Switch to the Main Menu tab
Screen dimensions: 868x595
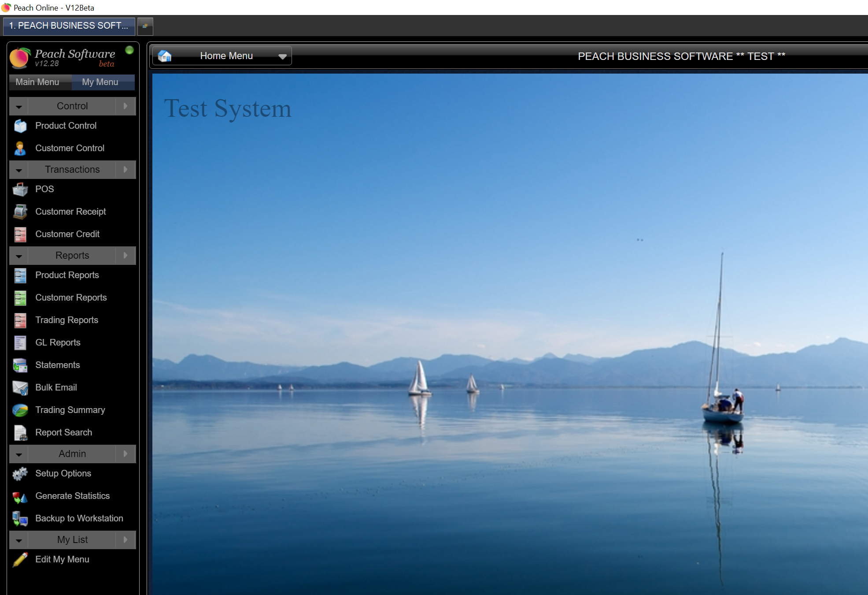tap(37, 82)
